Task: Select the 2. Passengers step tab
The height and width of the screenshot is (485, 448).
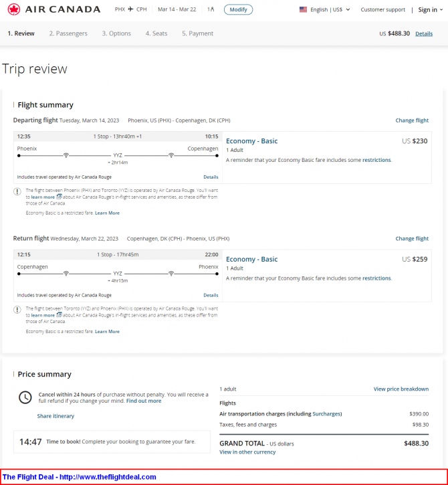Action: (x=68, y=33)
